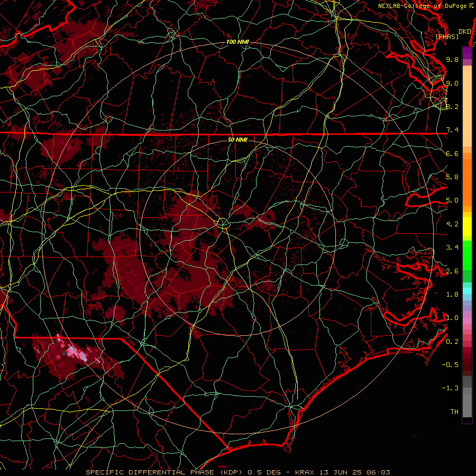Click the 1.8 scale label
The image size is (476, 476).
coord(452,295)
